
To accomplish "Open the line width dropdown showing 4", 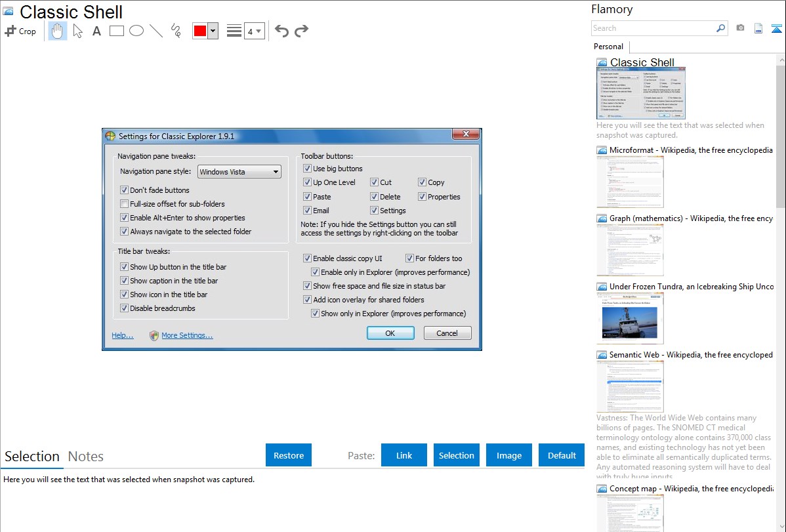I will tap(255, 31).
